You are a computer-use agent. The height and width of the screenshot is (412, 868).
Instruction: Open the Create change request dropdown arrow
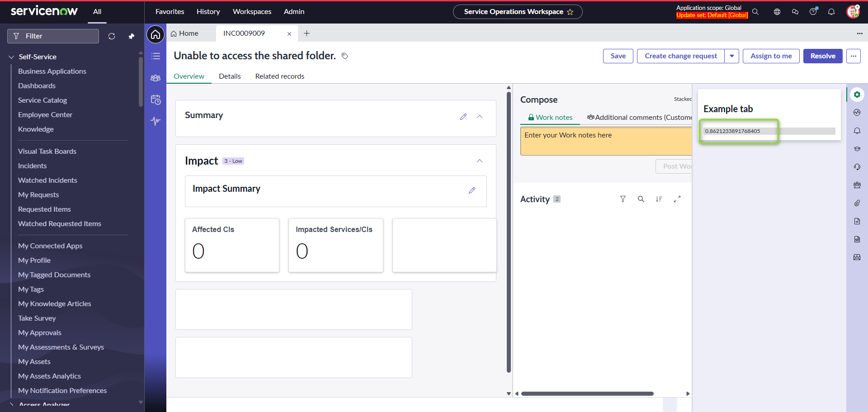(731, 56)
